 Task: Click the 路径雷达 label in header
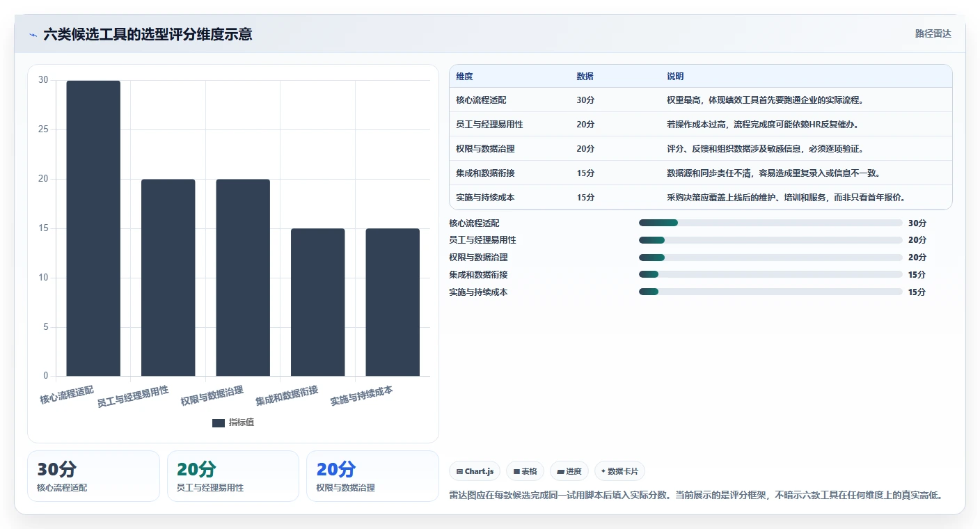point(933,33)
